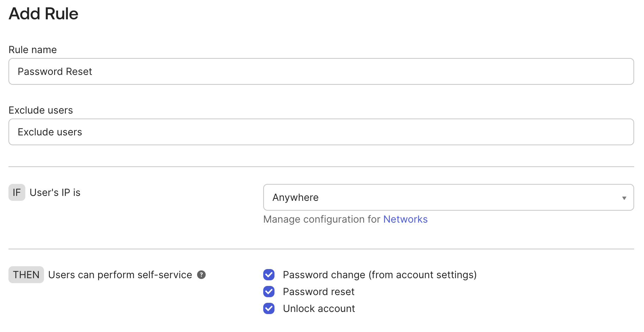This screenshot has width=644, height=332.
Task: Click the Add Rule heading
Action: pyautogui.click(x=43, y=14)
